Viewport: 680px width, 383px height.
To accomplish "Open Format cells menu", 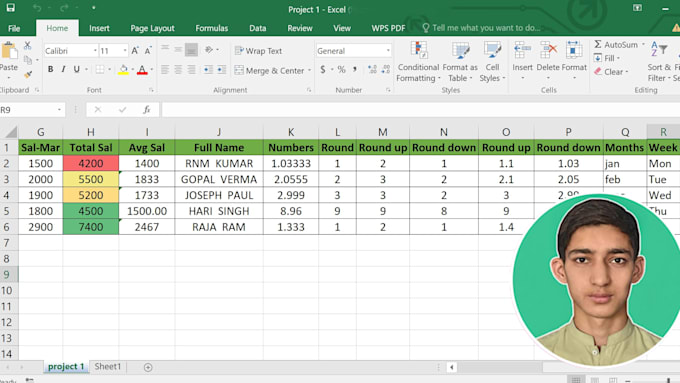I will (x=574, y=61).
